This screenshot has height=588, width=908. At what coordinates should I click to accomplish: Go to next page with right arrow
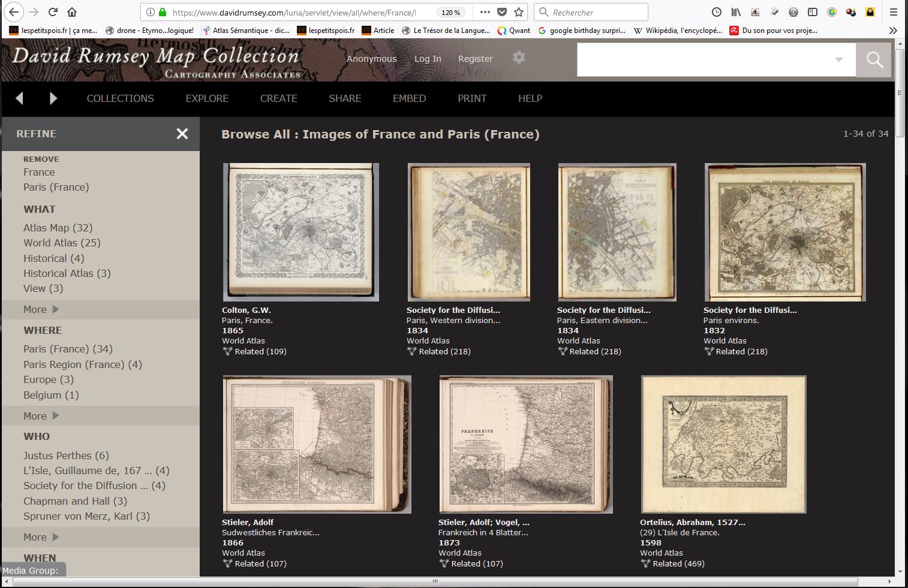(x=53, y=98)
